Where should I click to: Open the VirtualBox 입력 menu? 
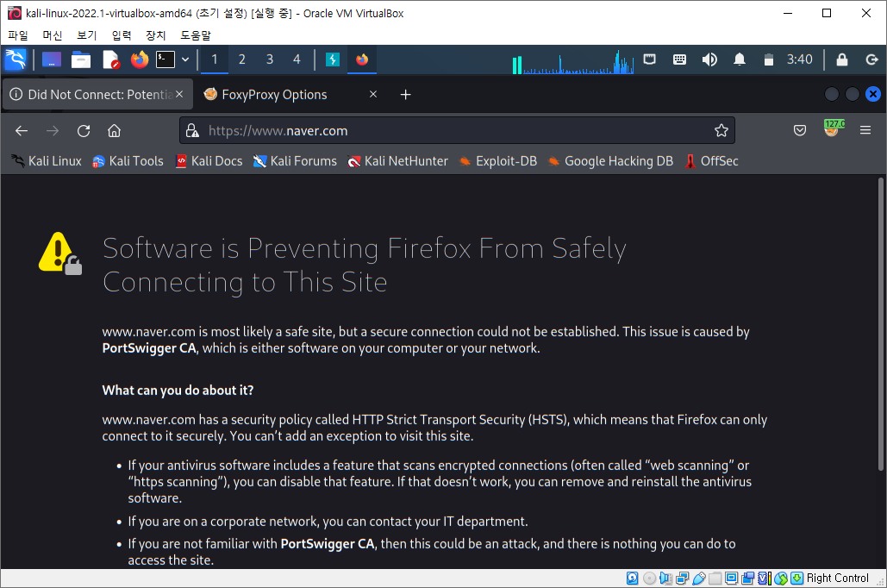(121, 35)
